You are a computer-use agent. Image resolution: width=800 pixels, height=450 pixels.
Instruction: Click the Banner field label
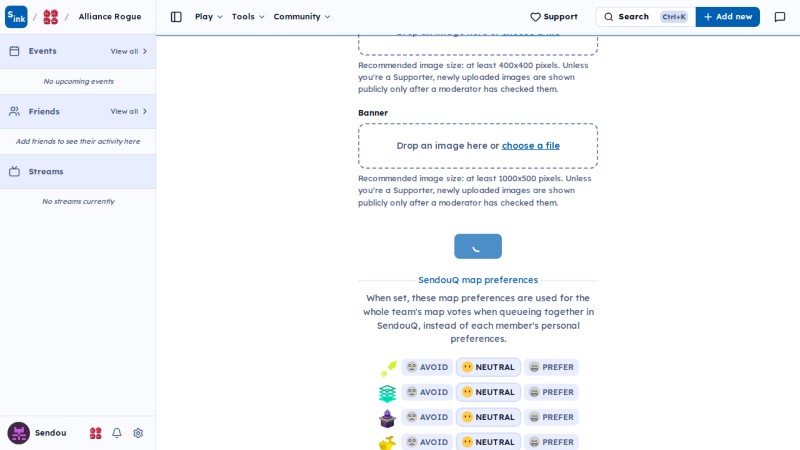(x=373, y=113)
